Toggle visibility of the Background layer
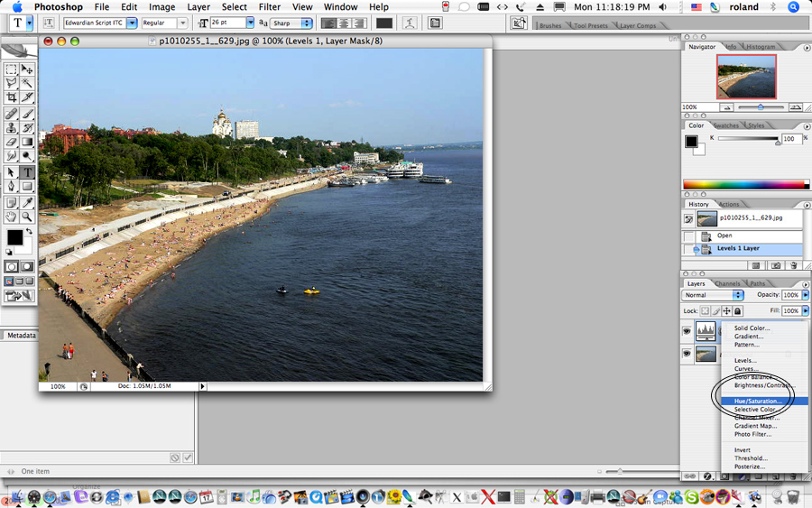Image resolution: width=812 pixels, height=508 pixels. pos(687,355)
